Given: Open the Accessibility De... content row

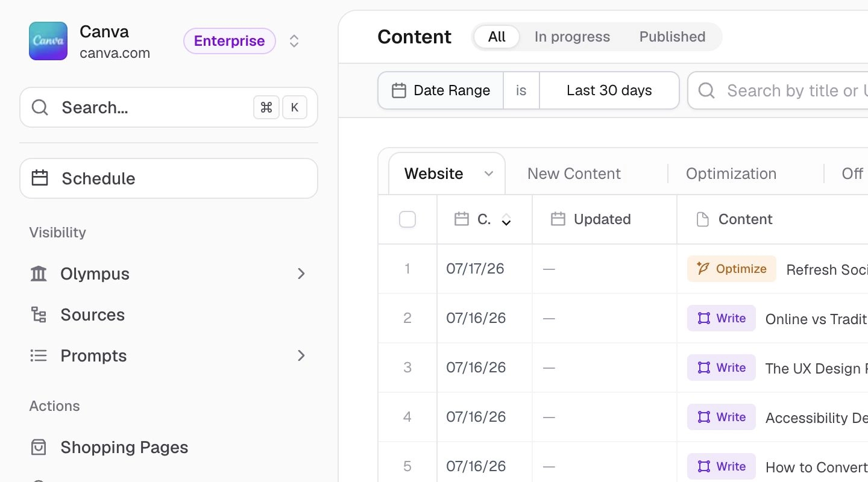Looking at the screenshot, I should click(816, 418).
